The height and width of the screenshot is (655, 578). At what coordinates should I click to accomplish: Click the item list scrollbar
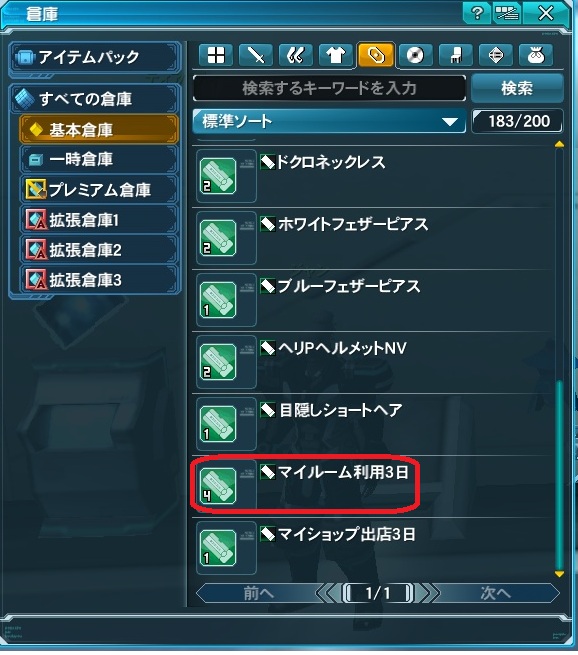click(x=559, y=359)
